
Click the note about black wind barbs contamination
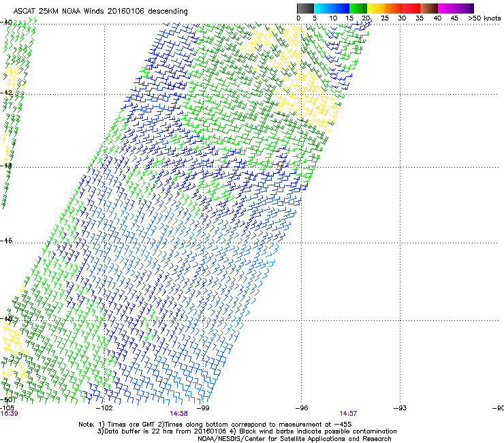pyautogui.click(x=313, y=431)
